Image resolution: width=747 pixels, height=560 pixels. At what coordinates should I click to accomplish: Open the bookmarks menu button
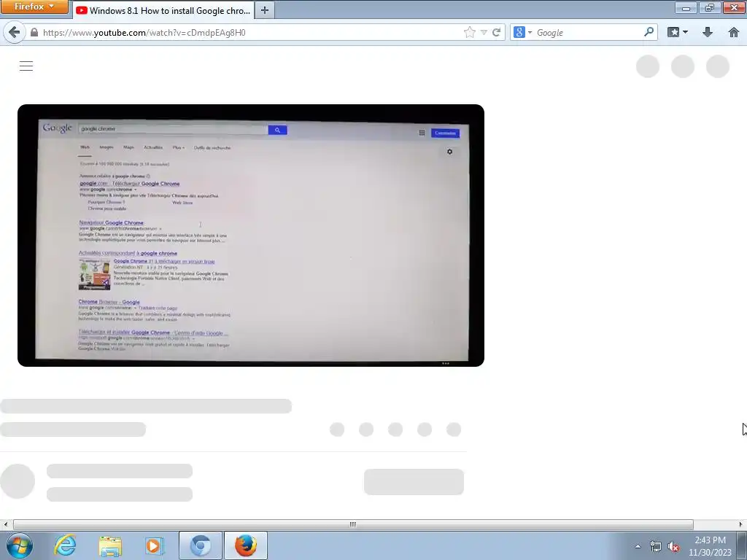678,32
